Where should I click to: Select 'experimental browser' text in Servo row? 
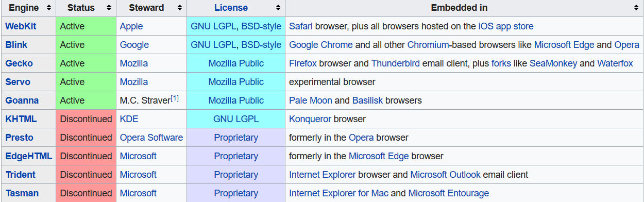pos(332,82)
